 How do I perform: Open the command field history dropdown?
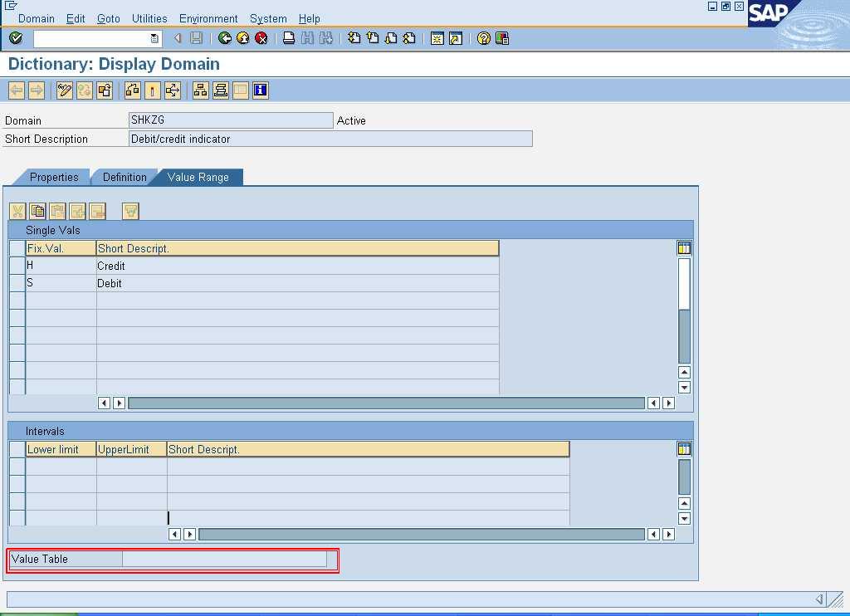point(154,37)
